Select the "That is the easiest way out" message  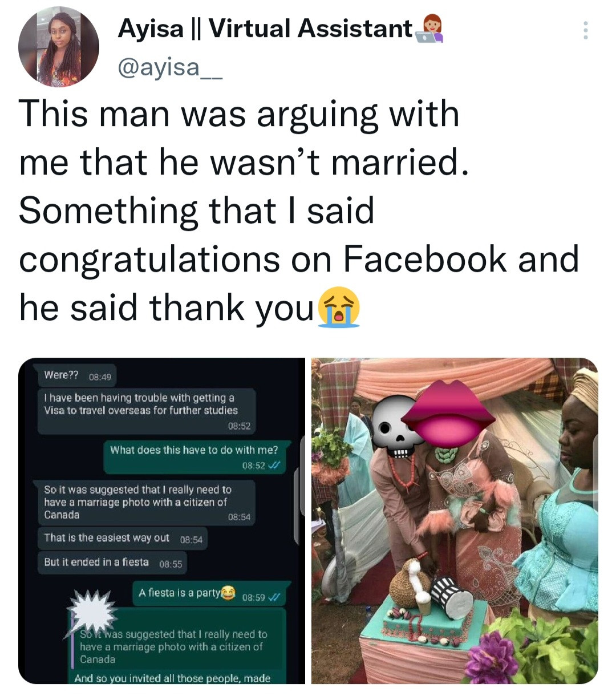107,538
